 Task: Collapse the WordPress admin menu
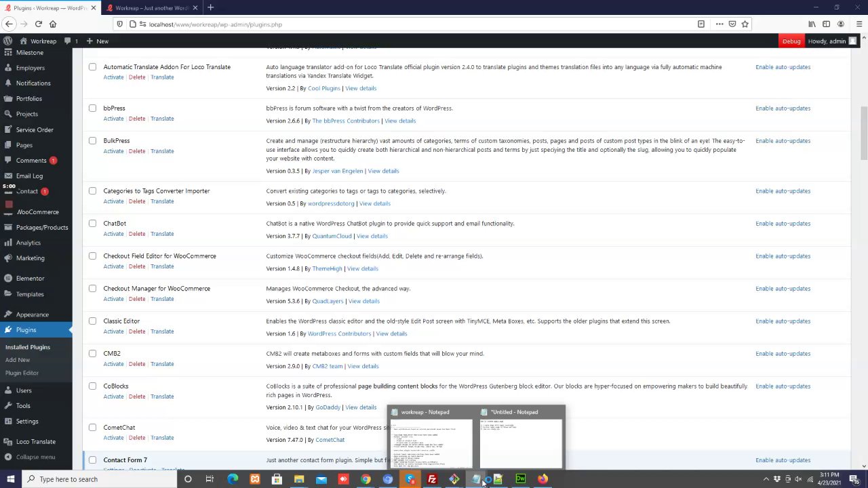coord(36,457)
